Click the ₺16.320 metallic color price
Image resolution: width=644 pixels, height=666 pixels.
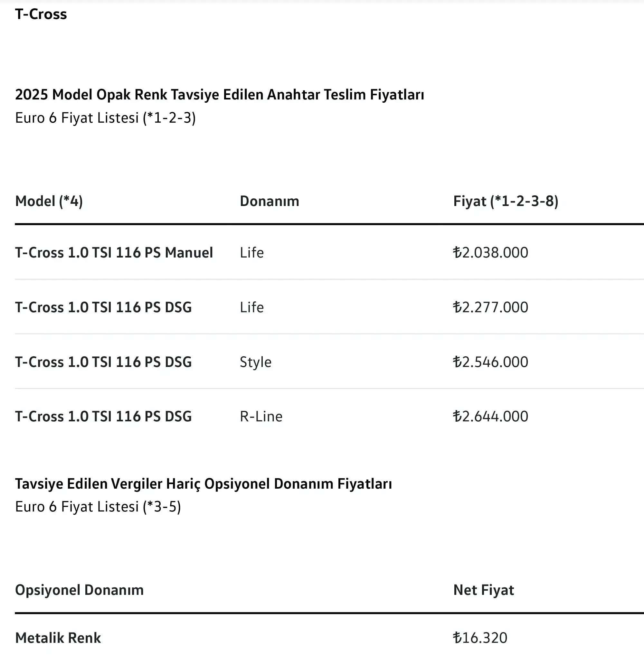pos(480,638)
